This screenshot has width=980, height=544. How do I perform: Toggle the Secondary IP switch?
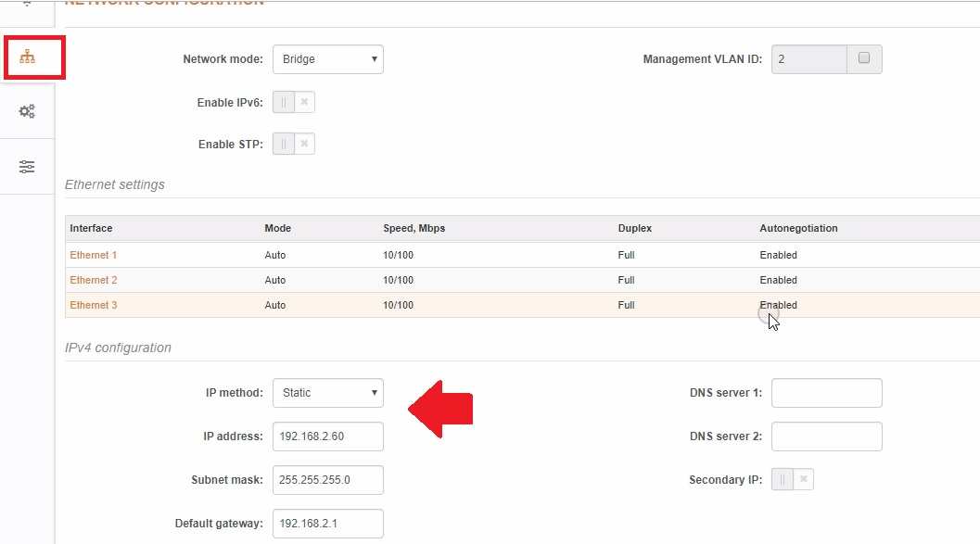(793, 479)
